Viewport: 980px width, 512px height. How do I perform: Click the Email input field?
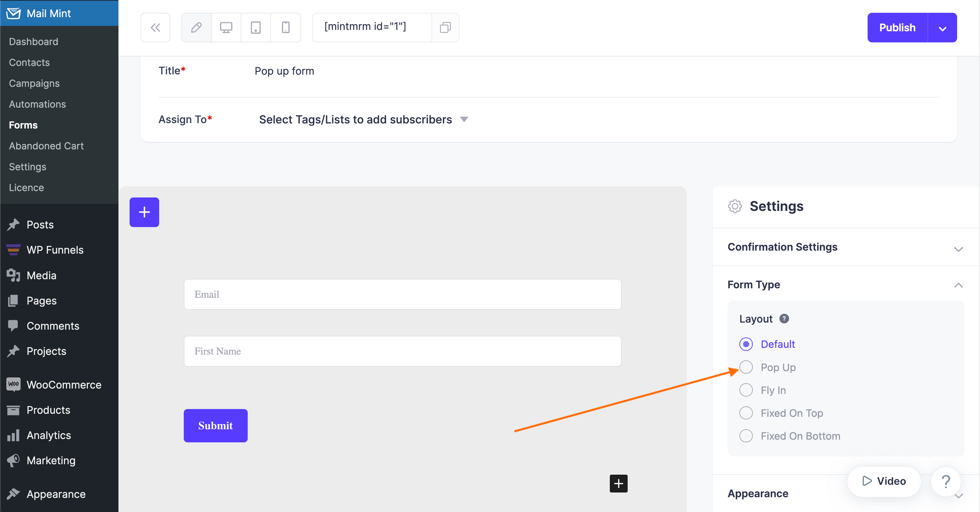(x=401, y=294)
